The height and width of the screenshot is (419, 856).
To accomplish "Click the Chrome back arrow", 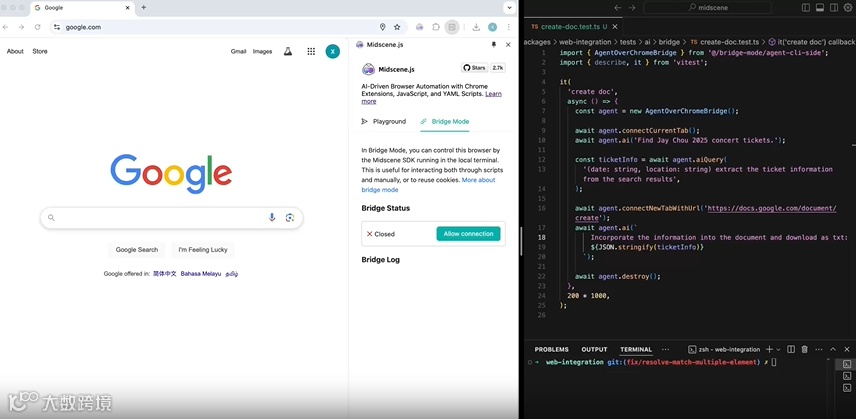I will click(x=5, y=27).
